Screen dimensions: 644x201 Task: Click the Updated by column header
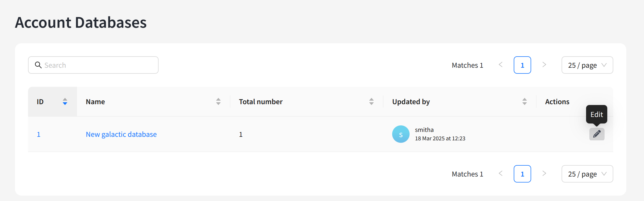[x=411, y=102]
